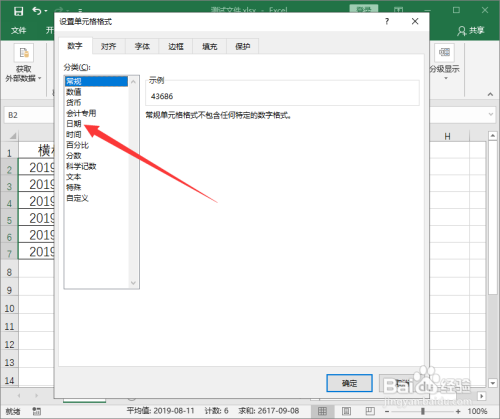500x419 pixels.
Task: Click category list scroll down arrow
Action: coord(133,283)
